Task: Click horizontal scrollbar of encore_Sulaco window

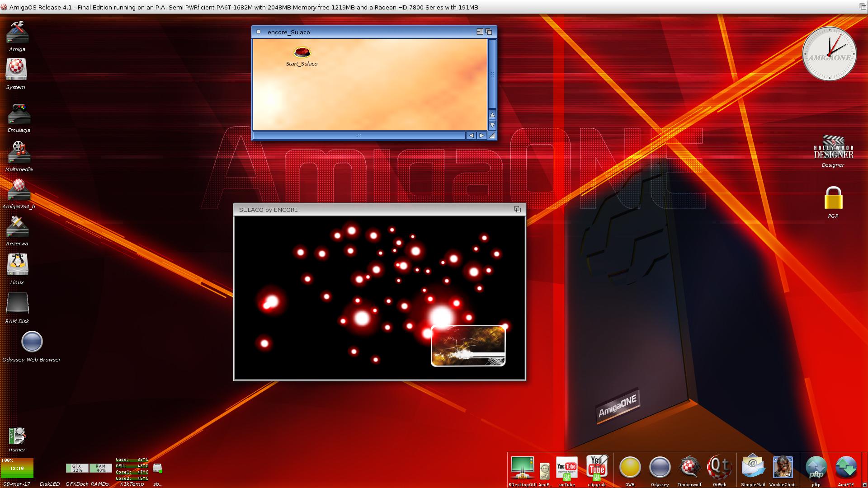Action: pos(359,136)
